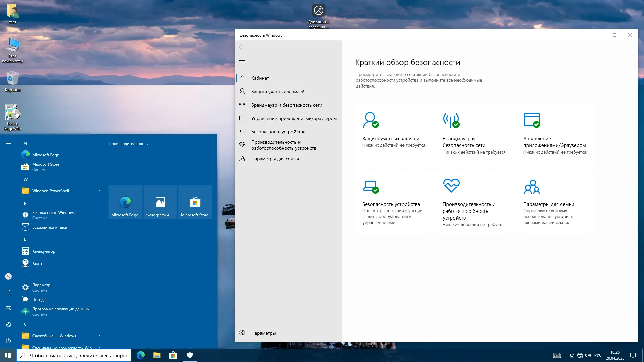Viewport: 644px width, 362px height.
Task: Open volume icon in system tray
Action: [588, 355]
